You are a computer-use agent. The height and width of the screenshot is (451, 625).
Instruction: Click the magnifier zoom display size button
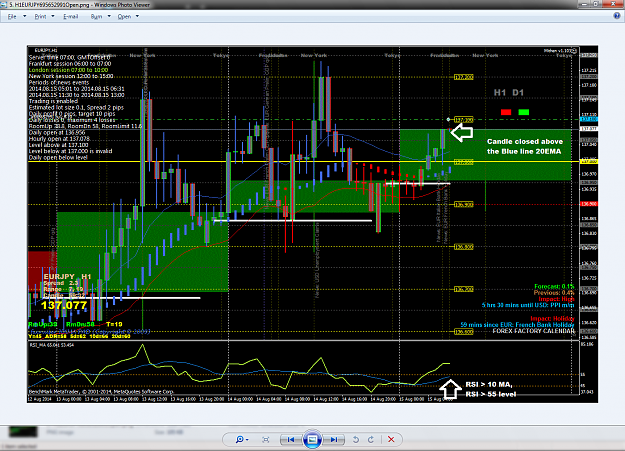pos(242,439)
